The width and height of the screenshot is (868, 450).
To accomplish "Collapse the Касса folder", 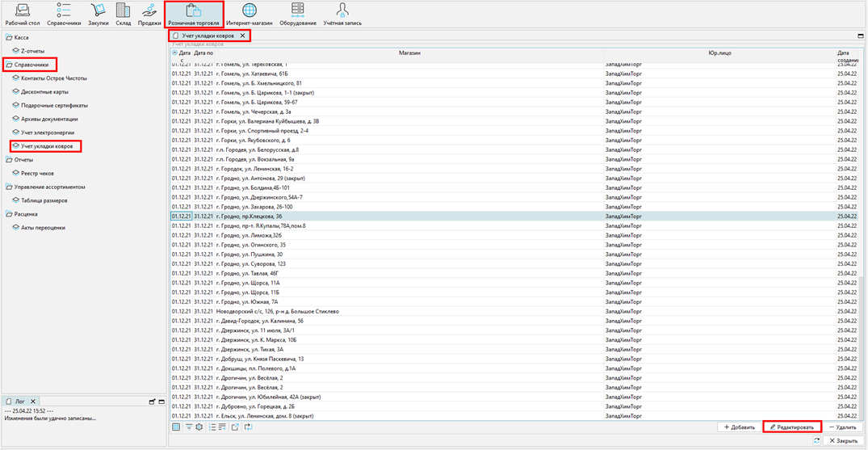I will tap(10, 38).
